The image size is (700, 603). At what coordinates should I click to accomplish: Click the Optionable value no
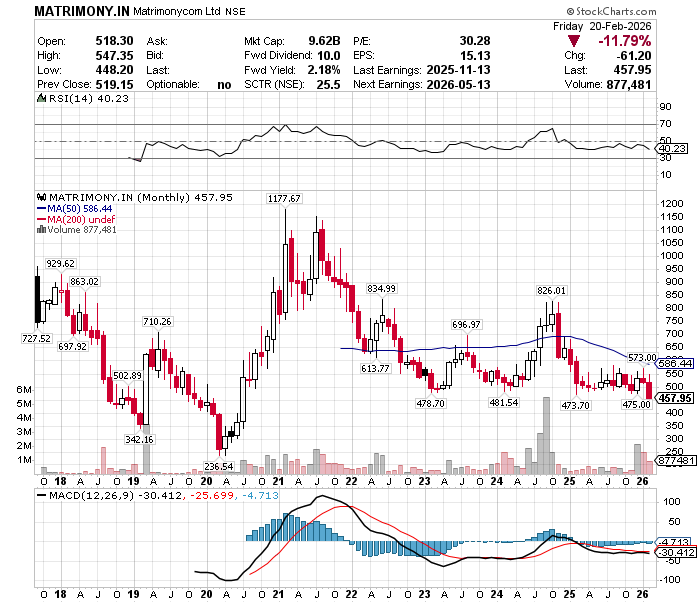point(224,85)
